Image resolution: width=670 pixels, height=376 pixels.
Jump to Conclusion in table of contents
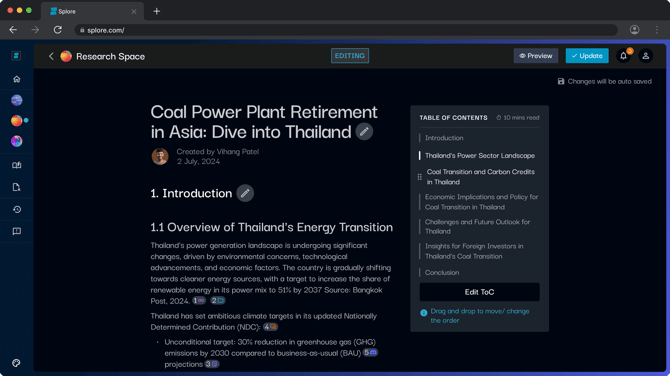pos(442,273)
